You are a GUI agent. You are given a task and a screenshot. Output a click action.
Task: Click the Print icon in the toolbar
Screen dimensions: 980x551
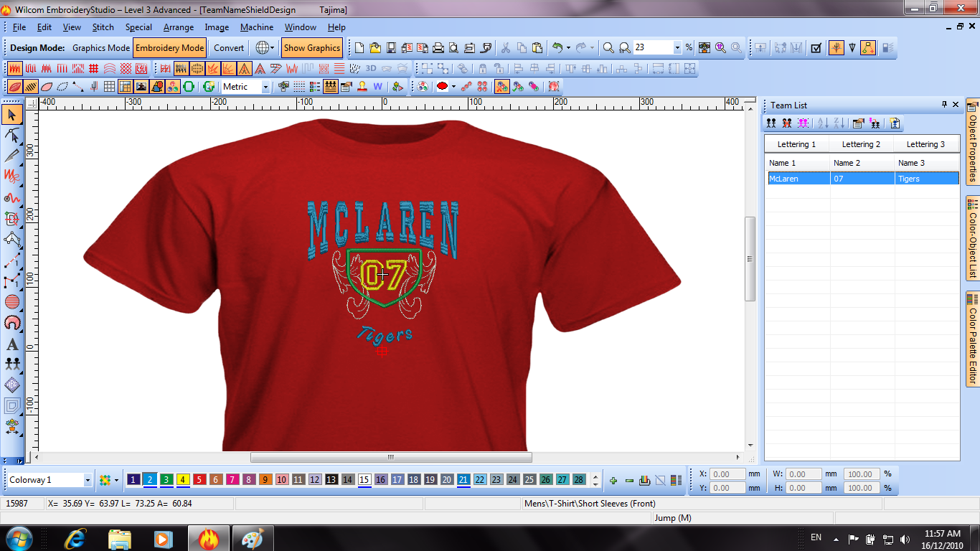438,48
